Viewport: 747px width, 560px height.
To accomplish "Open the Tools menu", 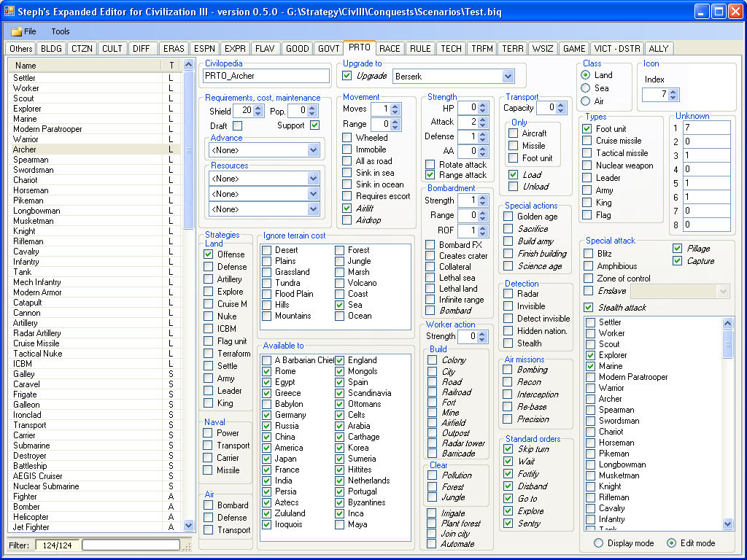I will [61, 31].
